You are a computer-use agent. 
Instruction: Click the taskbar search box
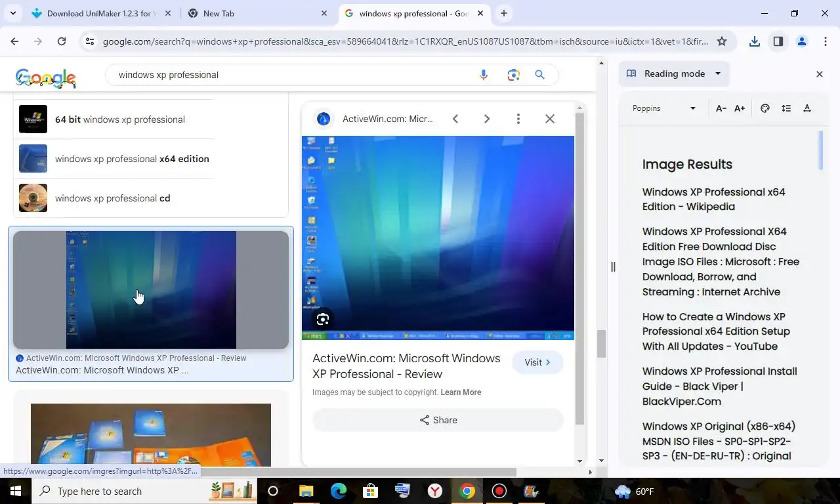click(x=144, y=491)
